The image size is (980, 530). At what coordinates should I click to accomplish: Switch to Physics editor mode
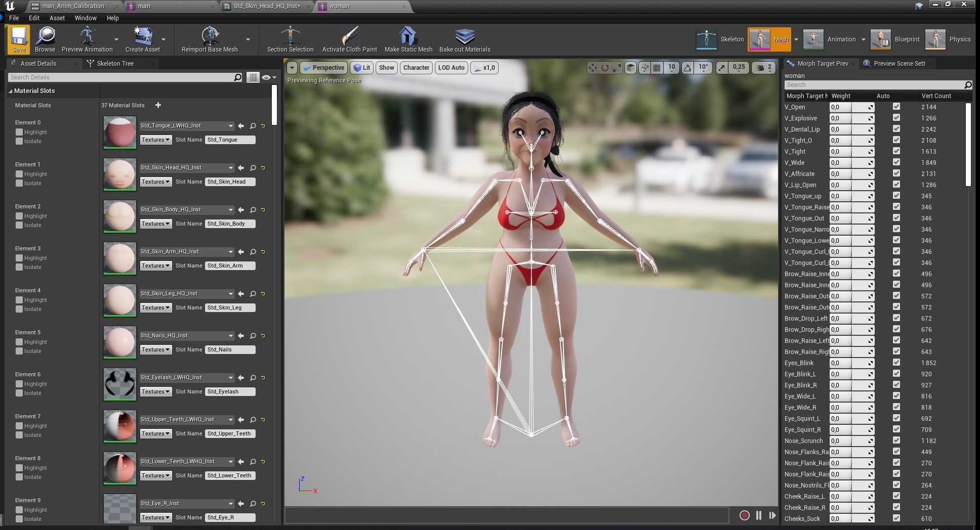pyautogui.click(x=948, y=39)
